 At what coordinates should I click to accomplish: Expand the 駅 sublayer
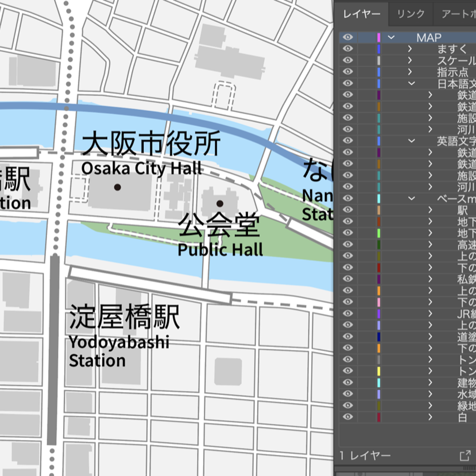pyautogui.click(x=430, y=210)
